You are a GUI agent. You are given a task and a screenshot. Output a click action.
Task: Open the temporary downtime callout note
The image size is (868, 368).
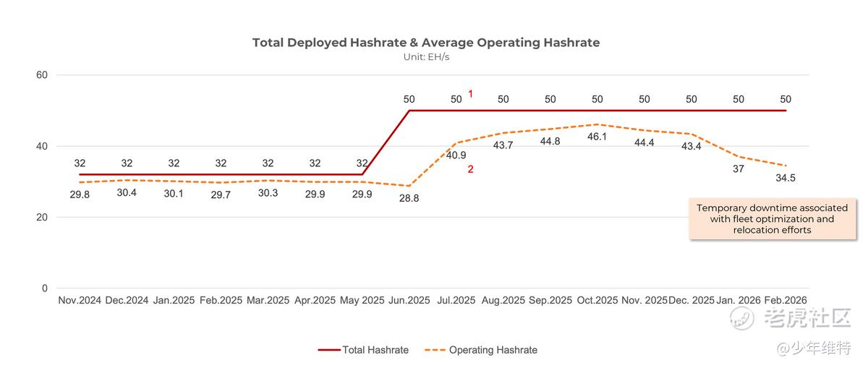pyautogui.click(x=772, y=218)
